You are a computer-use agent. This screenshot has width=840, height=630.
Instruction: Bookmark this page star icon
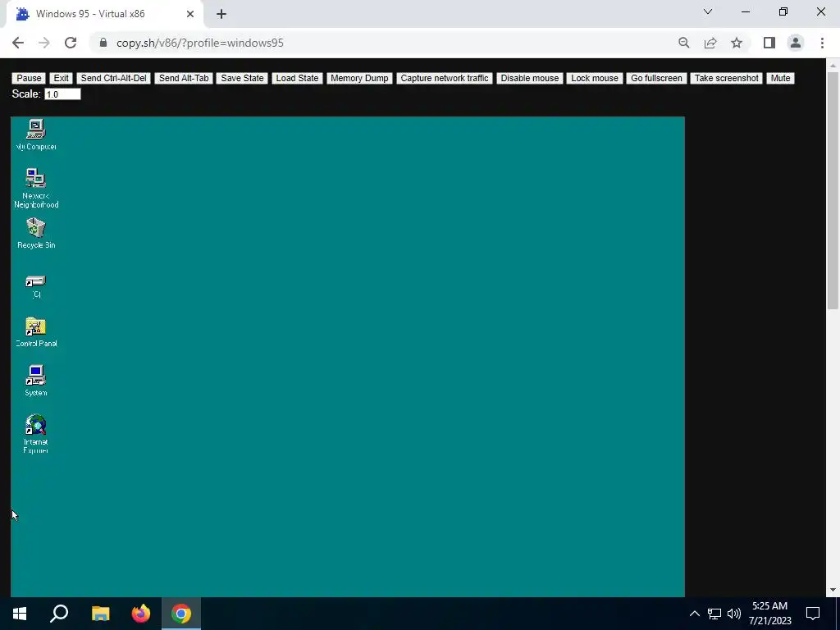737,43
